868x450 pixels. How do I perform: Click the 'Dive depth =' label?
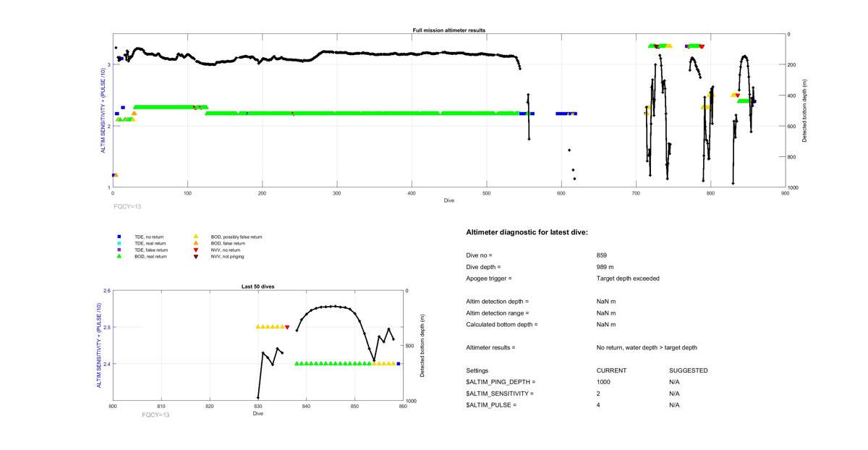pyautogui.click(x=483, y=267)
